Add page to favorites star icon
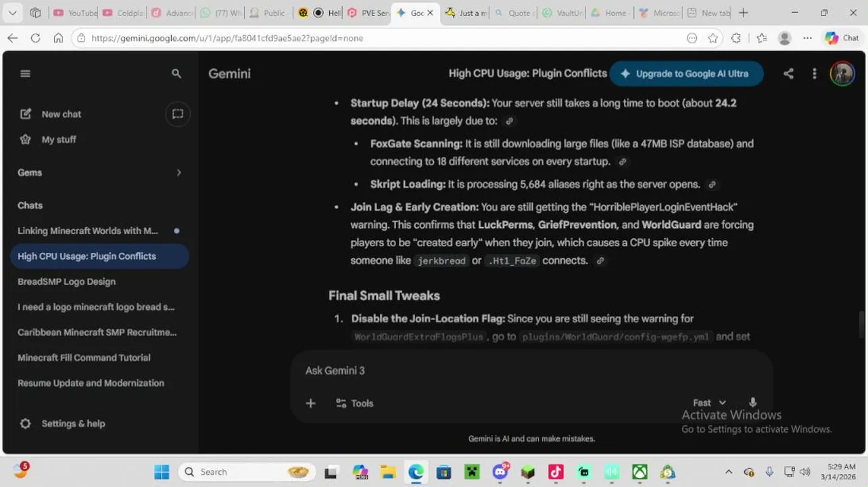 713,39
